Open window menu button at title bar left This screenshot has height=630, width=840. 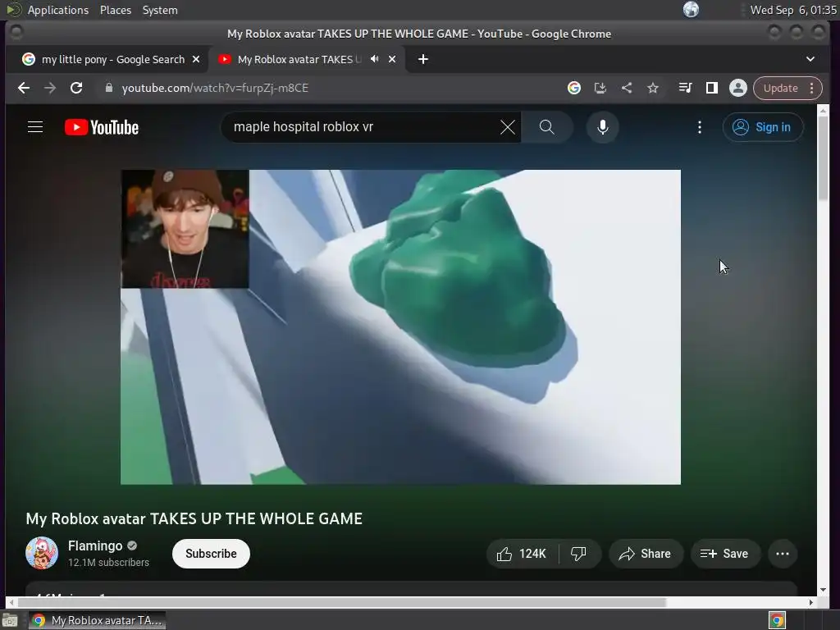coord(16,33)
